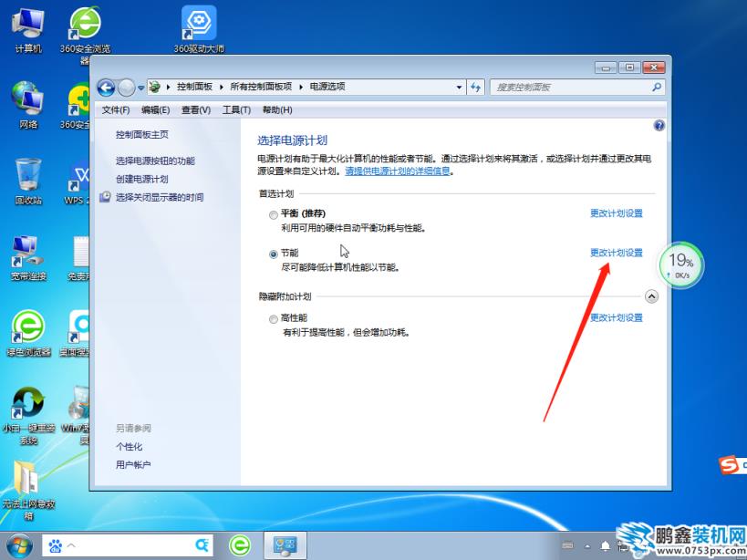Select the 平衡 (推荐) power plan radio button

273,214
